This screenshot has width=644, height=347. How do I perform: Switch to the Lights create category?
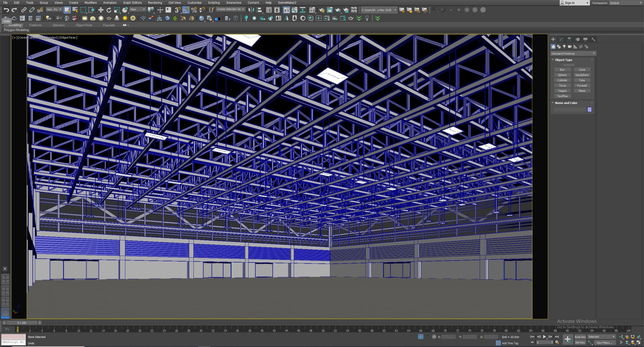coord(564,47)
